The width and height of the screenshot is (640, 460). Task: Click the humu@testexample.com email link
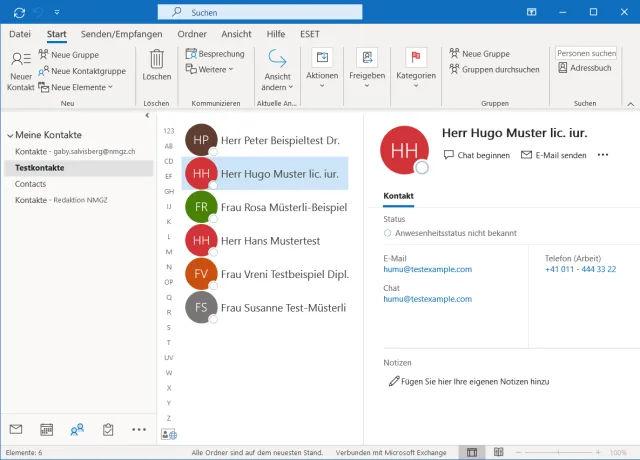pos(427,269)
